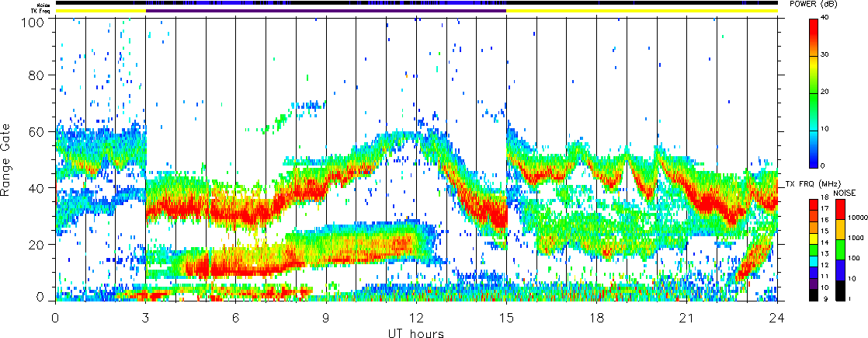Click the small 'TX Freq' label at top left
The image size is (868, 338).
(41, 11)
